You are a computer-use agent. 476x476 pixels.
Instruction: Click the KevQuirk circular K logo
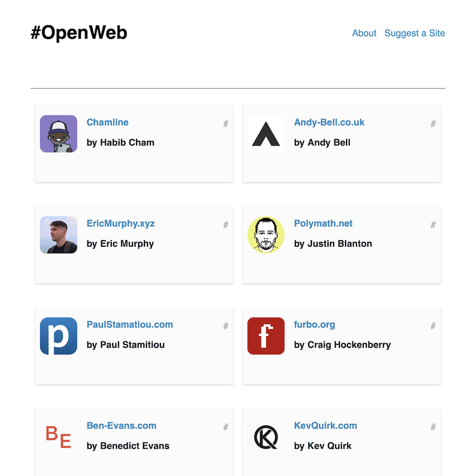266,437
